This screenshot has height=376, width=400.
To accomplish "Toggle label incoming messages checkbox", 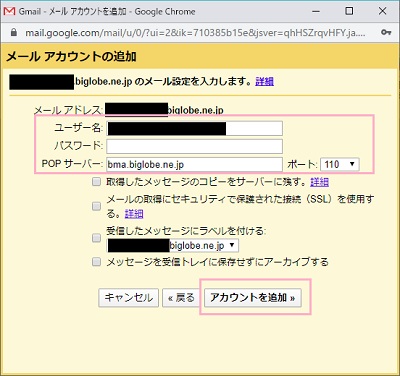I will pyautogui.click(x=96, y=238).
